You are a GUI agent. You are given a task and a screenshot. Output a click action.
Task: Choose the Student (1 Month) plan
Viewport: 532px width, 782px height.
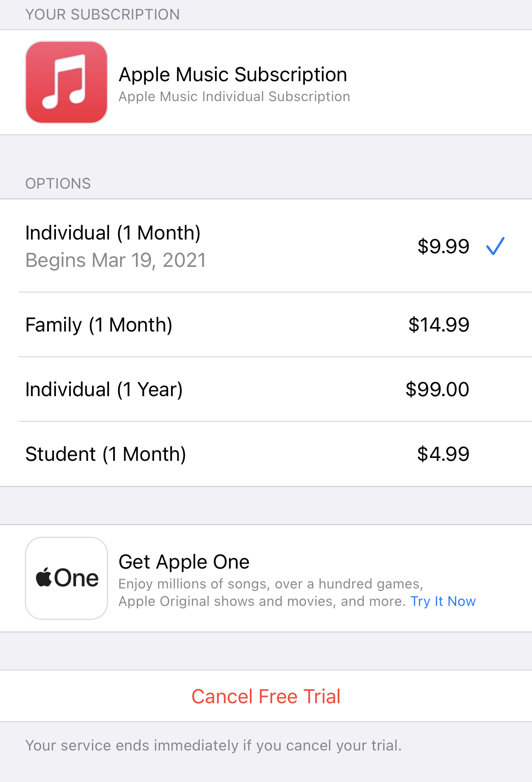(x=106, y=454)
